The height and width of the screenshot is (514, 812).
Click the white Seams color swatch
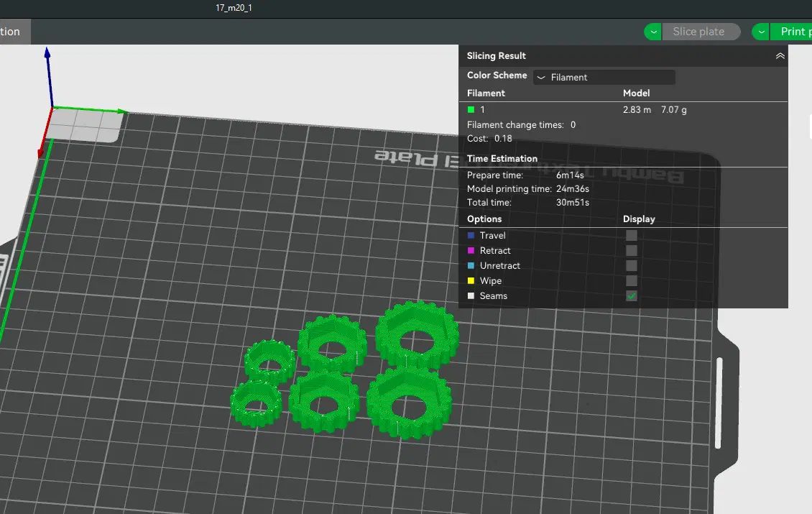tap(471, 296)
